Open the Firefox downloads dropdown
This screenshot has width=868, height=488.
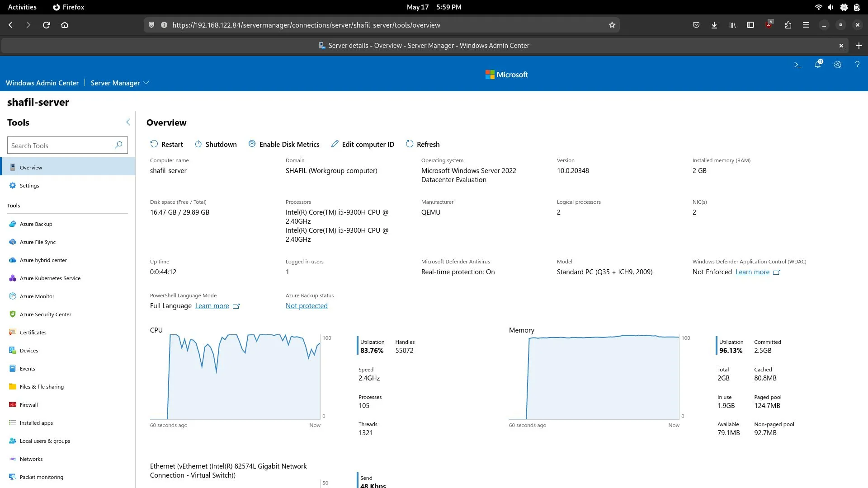tap(714, 25)
